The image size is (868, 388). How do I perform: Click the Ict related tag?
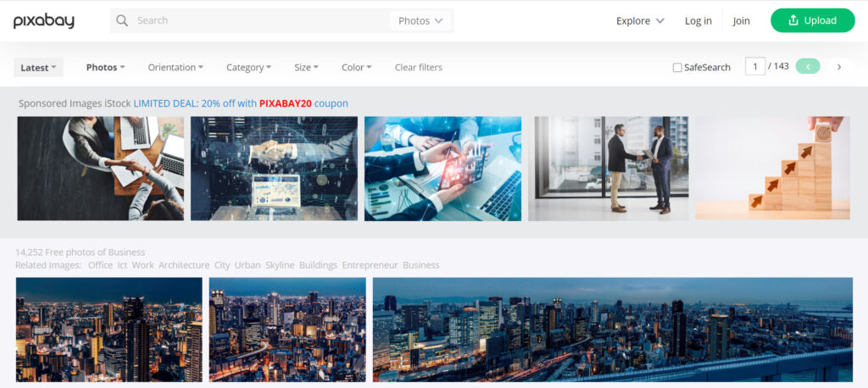click(x=122, y=265)
